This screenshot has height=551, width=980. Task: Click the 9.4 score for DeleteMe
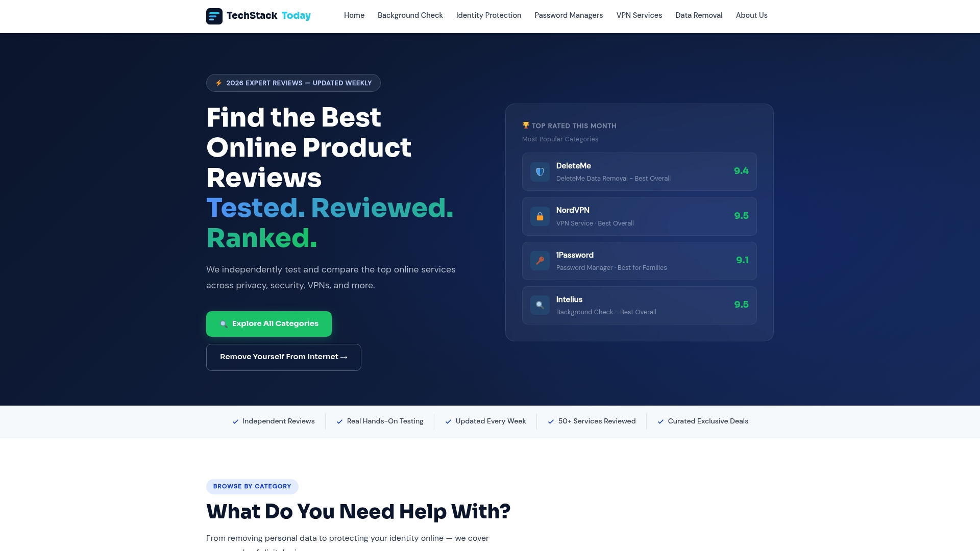coord(741,171)
